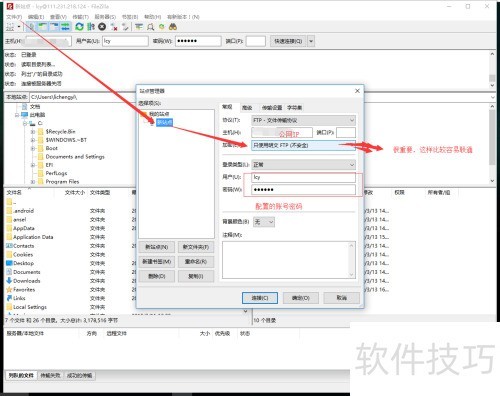Click the Site Manager host field
The height and width of the screenshot is (396, 500).
[x=282, y=133]
